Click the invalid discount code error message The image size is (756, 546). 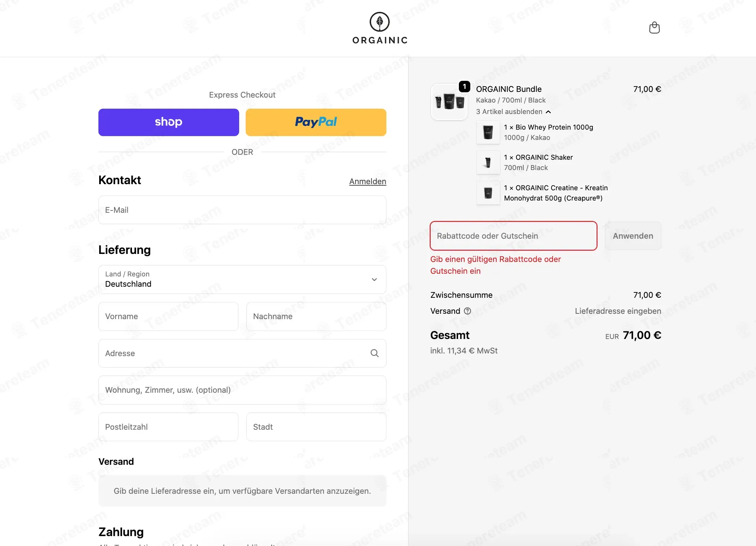(495, 265)
